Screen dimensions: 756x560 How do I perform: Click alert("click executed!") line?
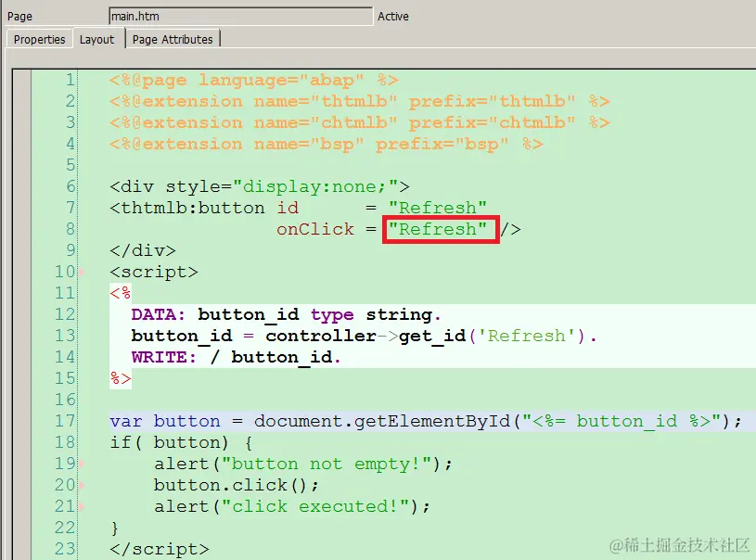pos(291,506)
